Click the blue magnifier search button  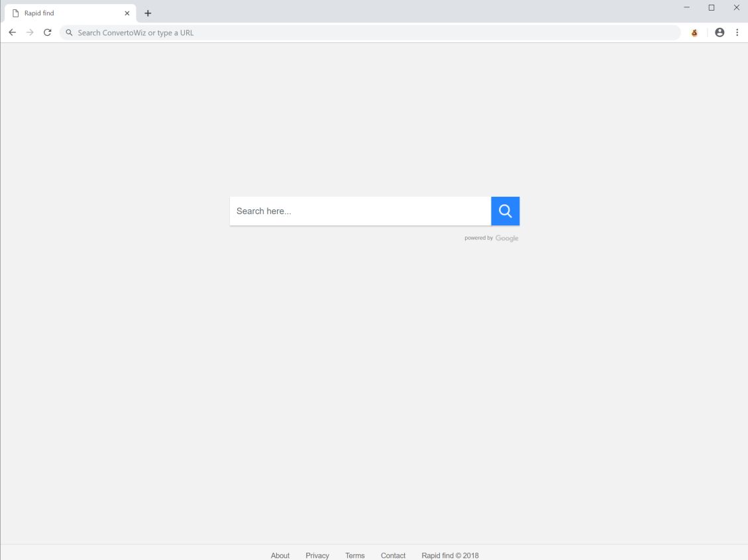506,211
